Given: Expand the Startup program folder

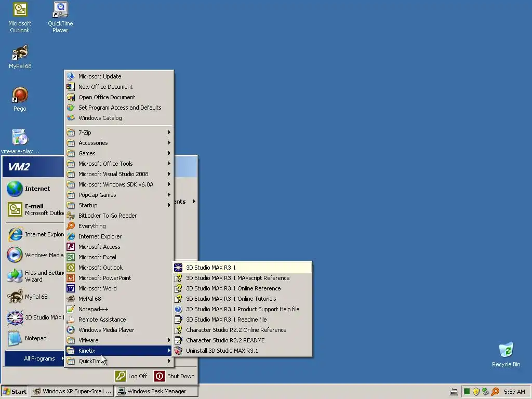Looking at the screenshot, I should [x=119, y=205].
